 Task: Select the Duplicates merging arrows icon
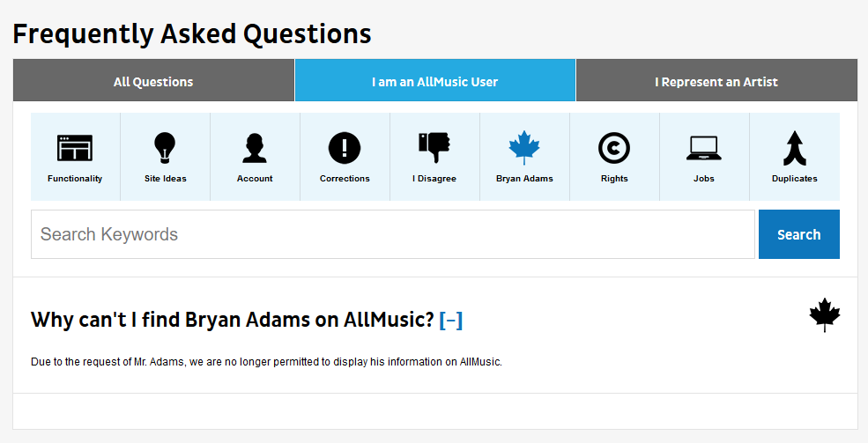tap(794, 148)
